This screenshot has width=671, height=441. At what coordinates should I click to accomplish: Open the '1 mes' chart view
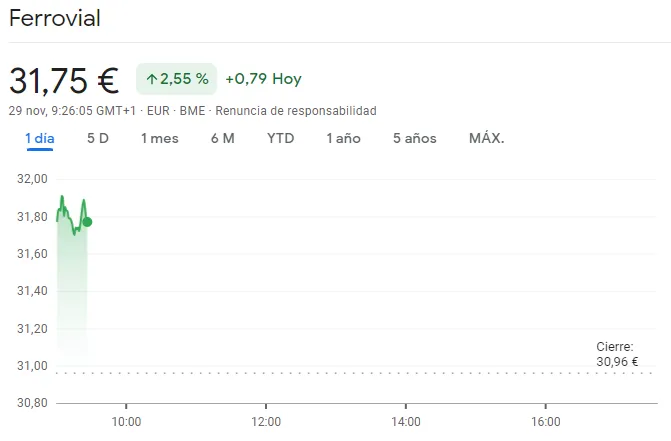[160, 138]
